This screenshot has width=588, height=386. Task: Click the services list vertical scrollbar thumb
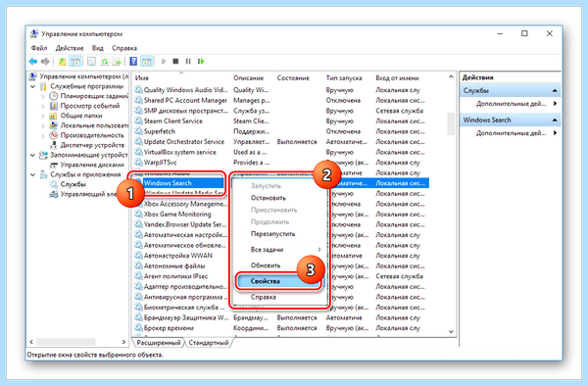click(x=451, y=123)
